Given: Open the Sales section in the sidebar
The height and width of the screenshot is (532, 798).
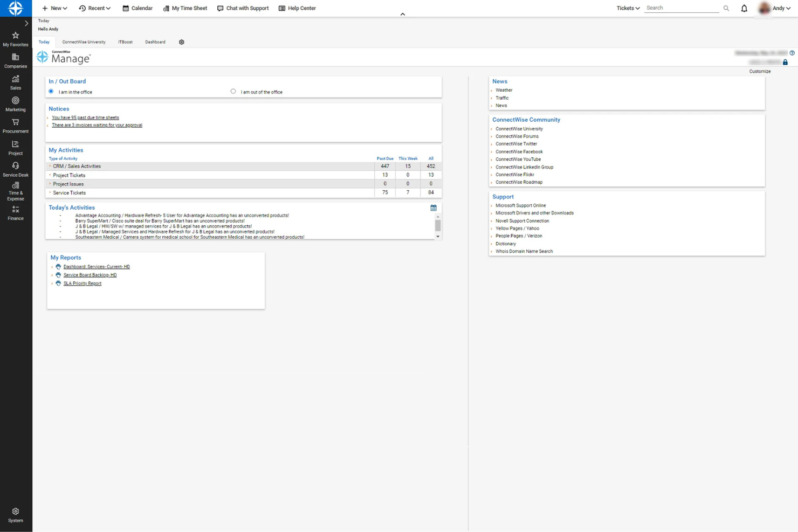Looking at the screenshot, I should click(x=16, y=82).
